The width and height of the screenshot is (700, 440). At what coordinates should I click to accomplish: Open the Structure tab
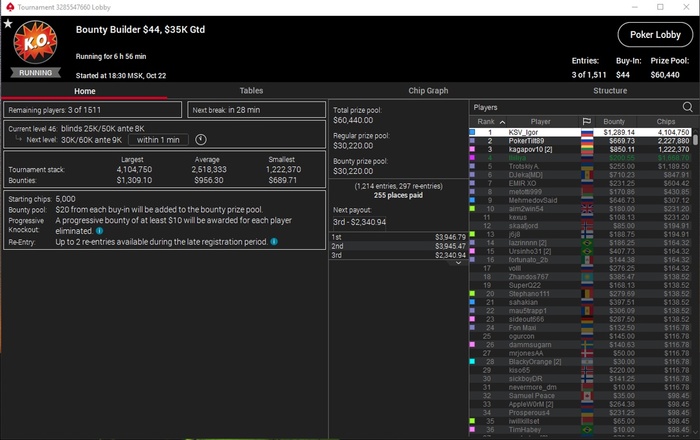tap(610, 91)
